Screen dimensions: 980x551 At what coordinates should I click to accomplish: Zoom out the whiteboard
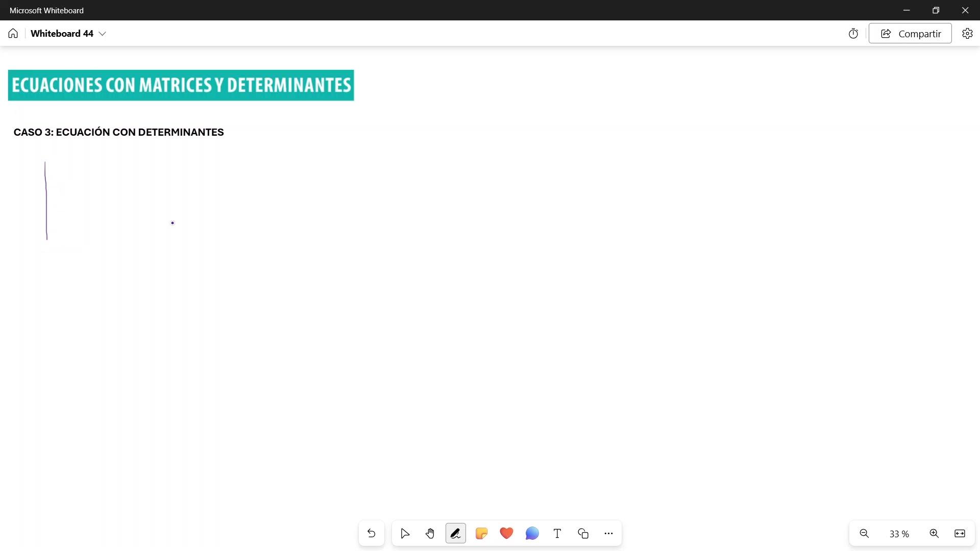[864, 534]
